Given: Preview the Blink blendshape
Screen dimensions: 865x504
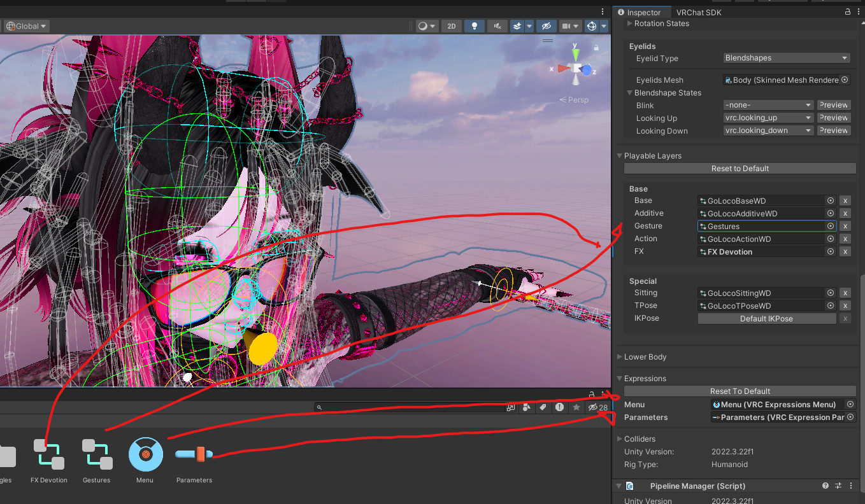Looking at the screenshot, I should (x=834, y=105).
